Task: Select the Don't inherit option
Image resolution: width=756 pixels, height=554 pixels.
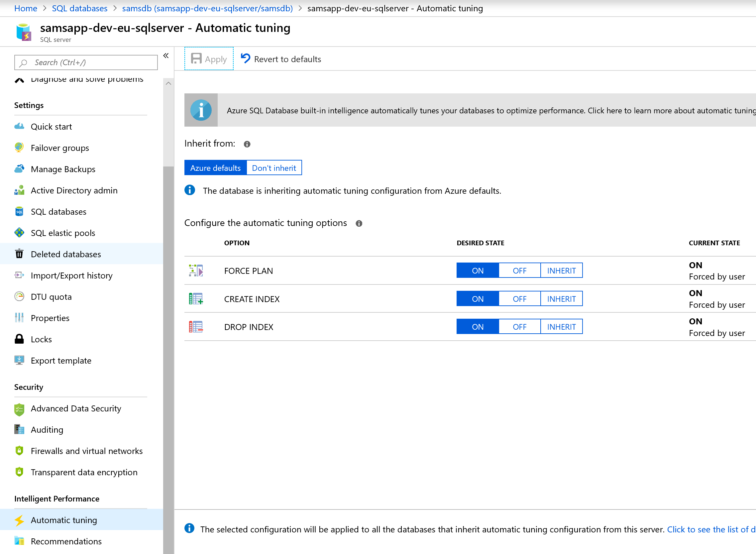Action: [274, 168]
